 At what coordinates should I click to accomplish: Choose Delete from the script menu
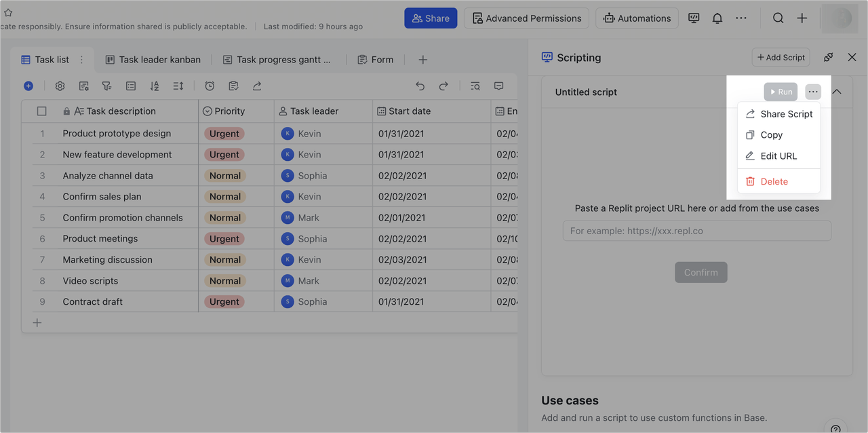[772, 181]
